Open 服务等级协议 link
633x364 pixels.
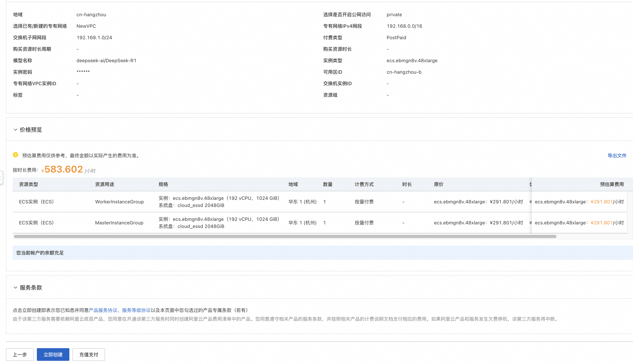(136, 310)
